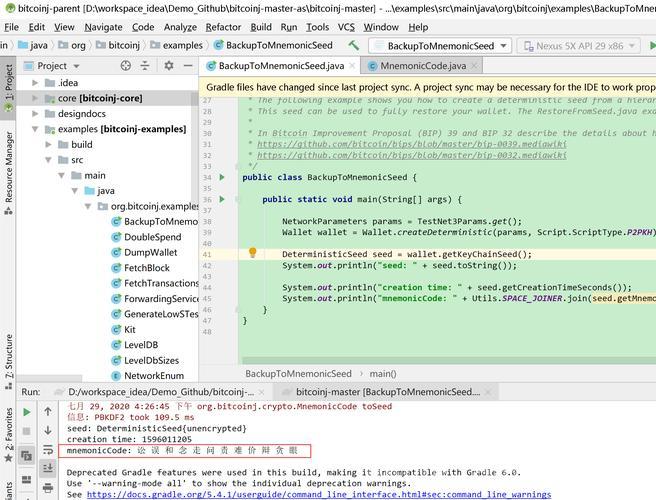This screenshot has width=656, height=500.
Task: Click up arrow in Run console toolbar
Action: click(x=48, y=412)
